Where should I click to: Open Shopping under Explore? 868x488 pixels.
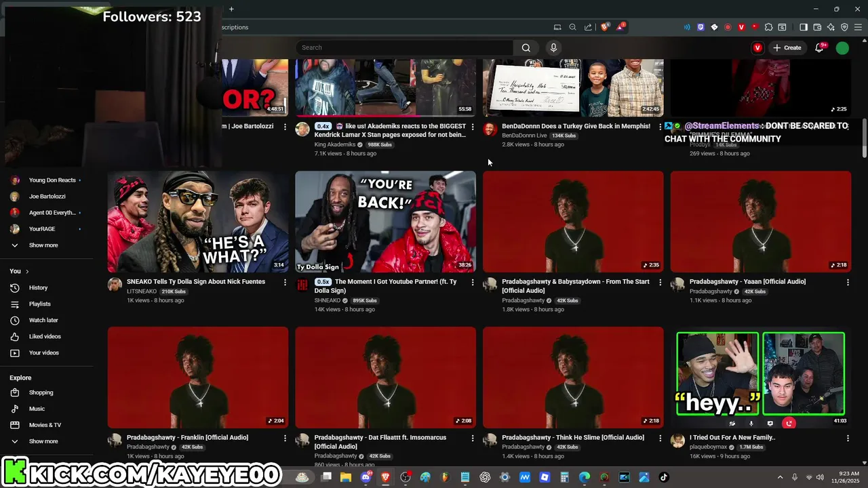pyautogui.click(x=41, y=392)
